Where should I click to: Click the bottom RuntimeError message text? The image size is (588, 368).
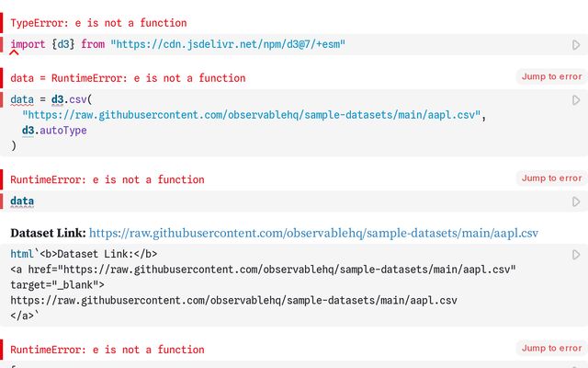click(107, 350)
